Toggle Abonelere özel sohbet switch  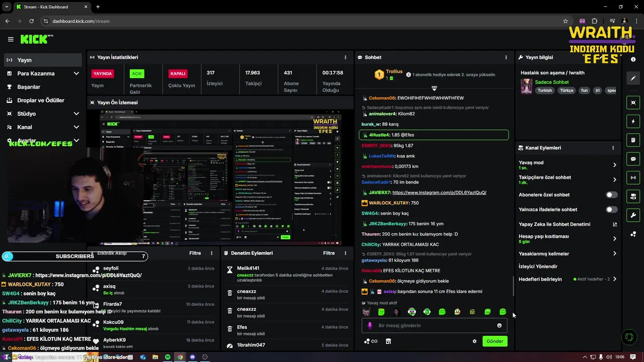611,195
